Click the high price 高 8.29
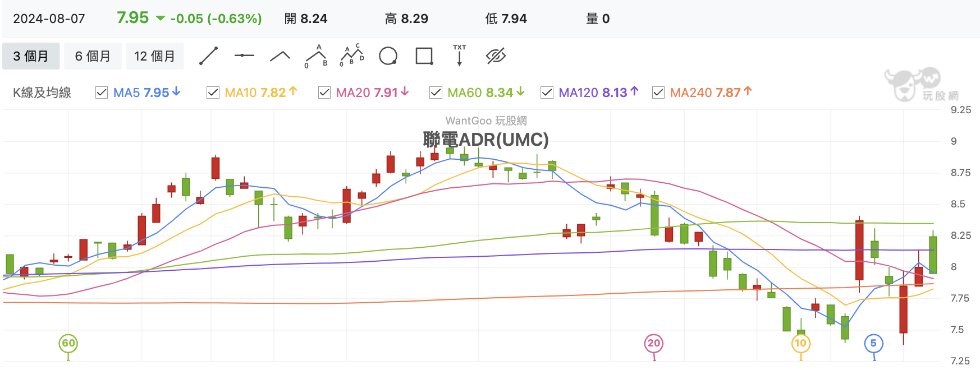 click(407, 18)
